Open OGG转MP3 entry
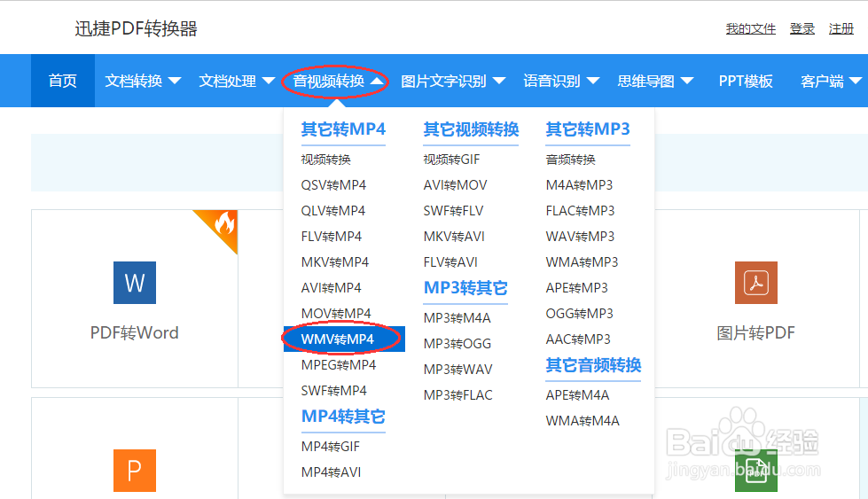The image size is (868, 499). [x=580, y=314]
